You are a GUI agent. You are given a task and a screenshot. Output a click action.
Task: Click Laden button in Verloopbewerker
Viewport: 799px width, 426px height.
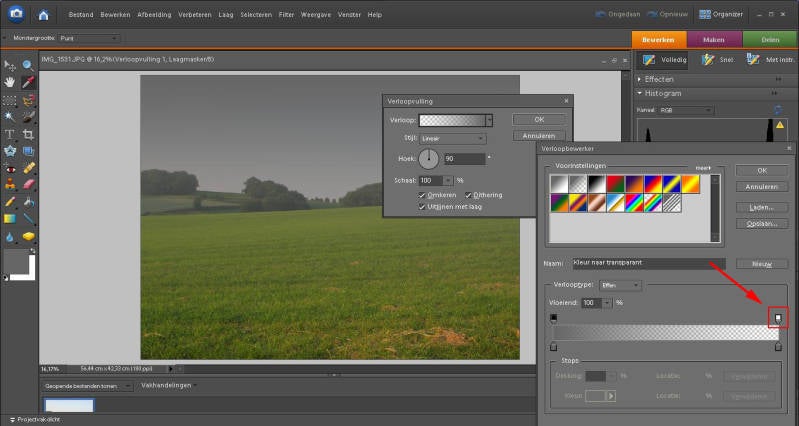[761, 206]
